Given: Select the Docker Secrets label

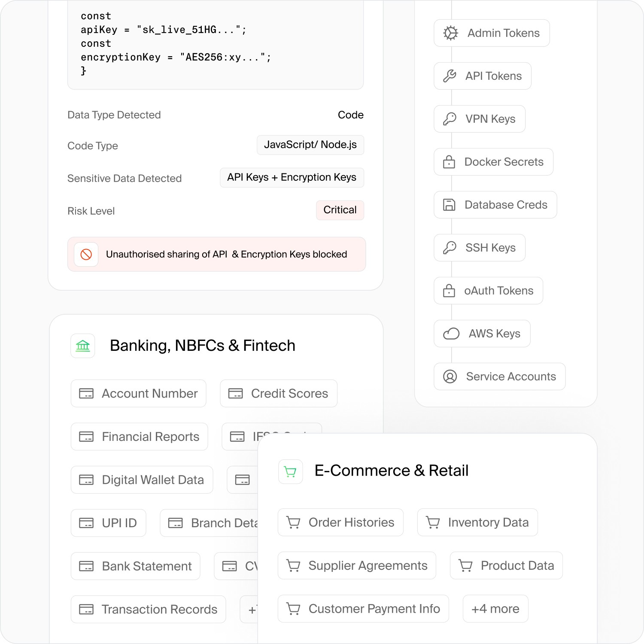Looking at the screenshot, I should pos(504,162).
